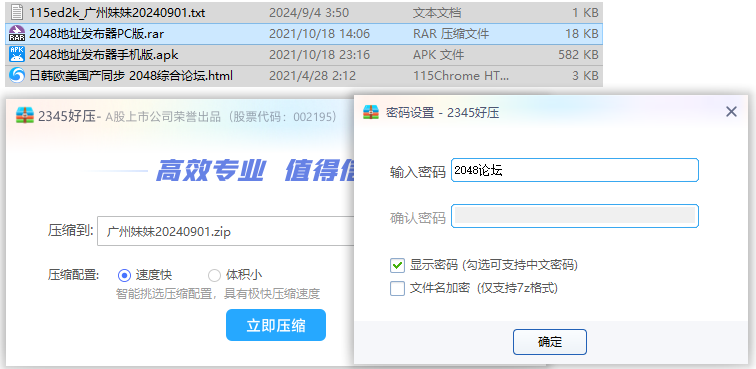The image size is (756, 369).
Task: Click the 立即压缩 button
Action: coord(276,325)
